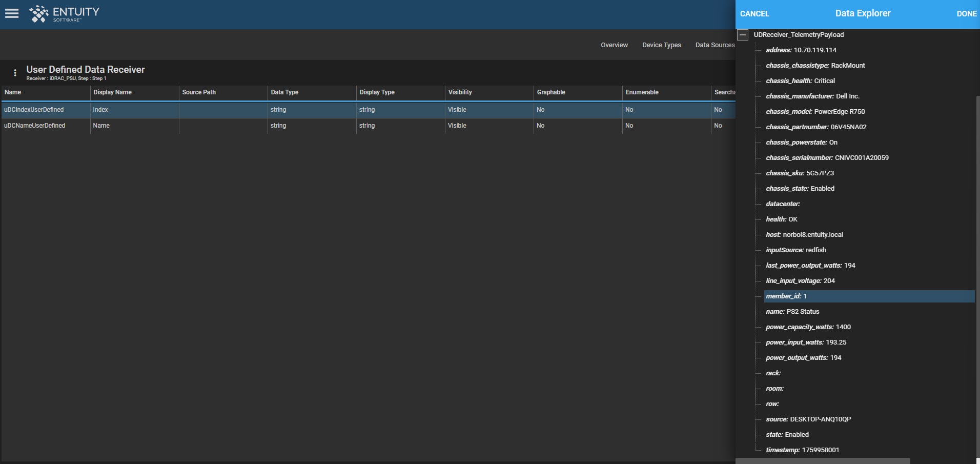Click the Data Explorer vertical scrollbar
The height and width of the screenshot is (464, 980).
coord(977,277)
